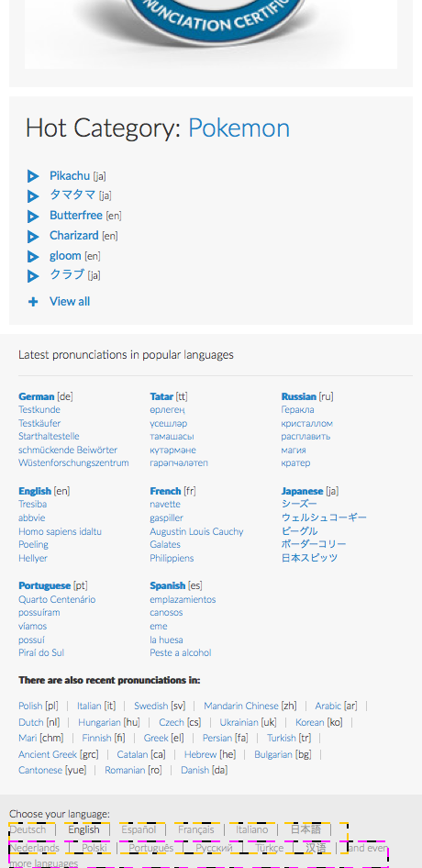This screenshot has height=868, width=422.
Task: Open Dutch recent pronunciations
Action: [x=31, y=722]
